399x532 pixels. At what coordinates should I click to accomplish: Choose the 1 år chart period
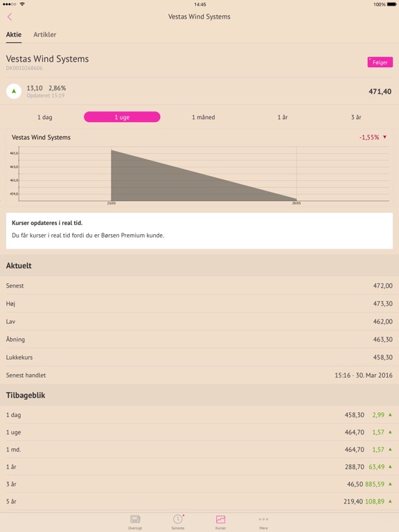click(283, 117)
